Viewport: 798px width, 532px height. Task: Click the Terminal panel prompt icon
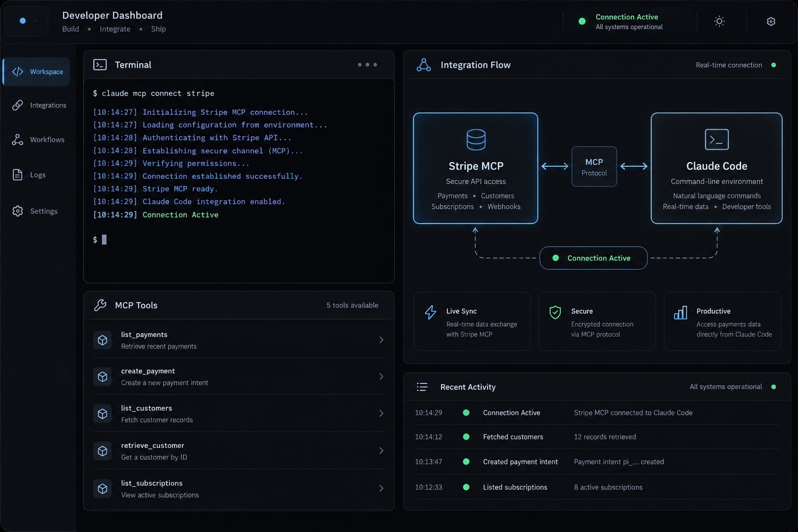pos(100,64)
